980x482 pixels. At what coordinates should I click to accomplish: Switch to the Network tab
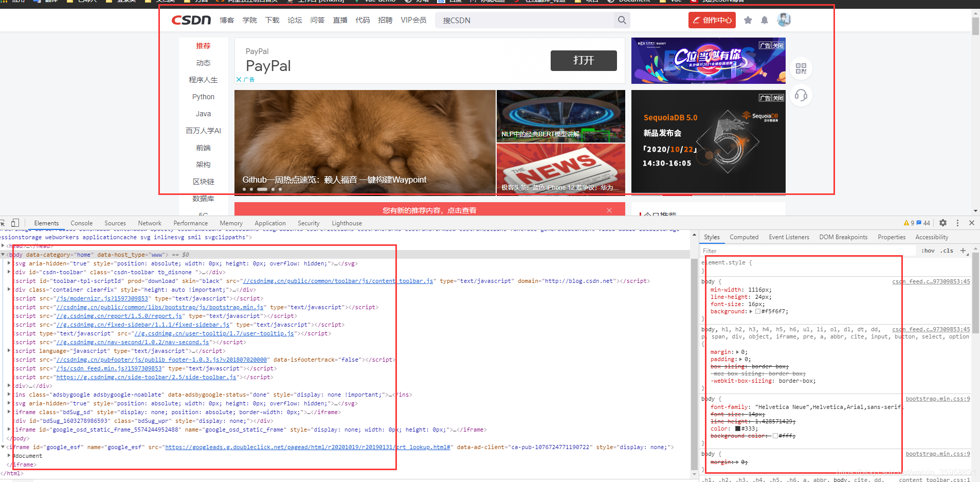pos(150,223)
